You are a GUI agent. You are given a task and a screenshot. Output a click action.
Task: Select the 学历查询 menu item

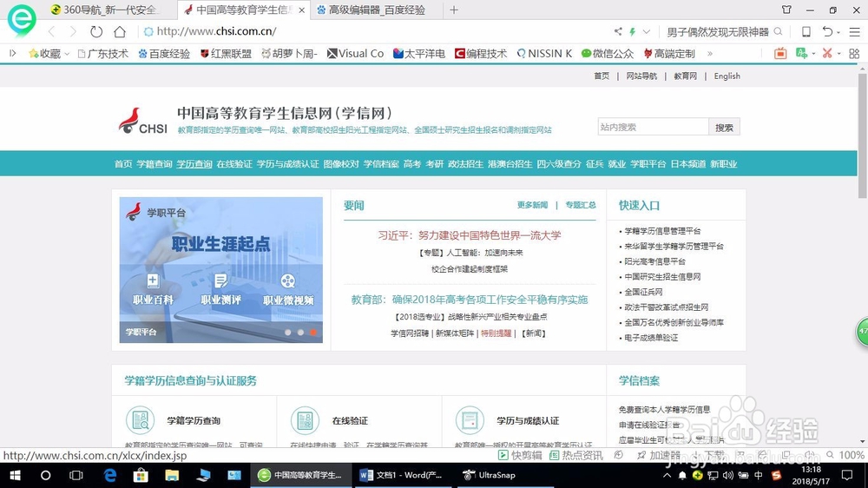point(194,164)
